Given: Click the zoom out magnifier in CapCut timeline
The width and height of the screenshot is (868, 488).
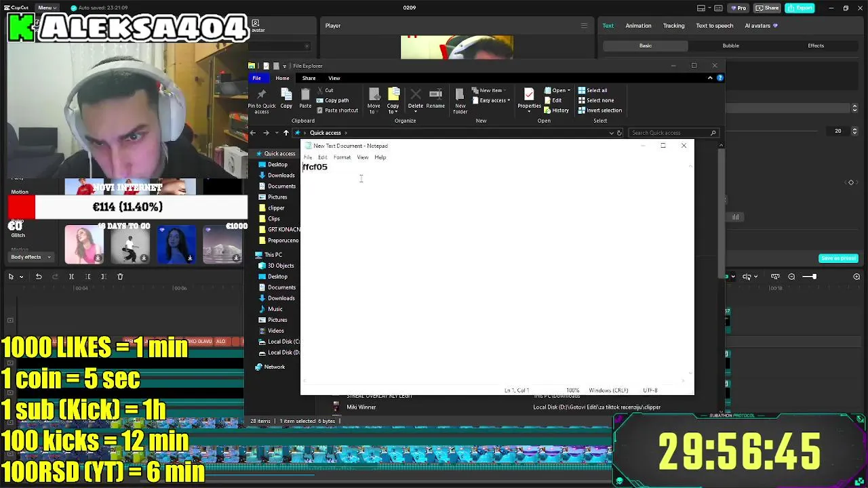Looking at the screenshot, I should (791, 277).
